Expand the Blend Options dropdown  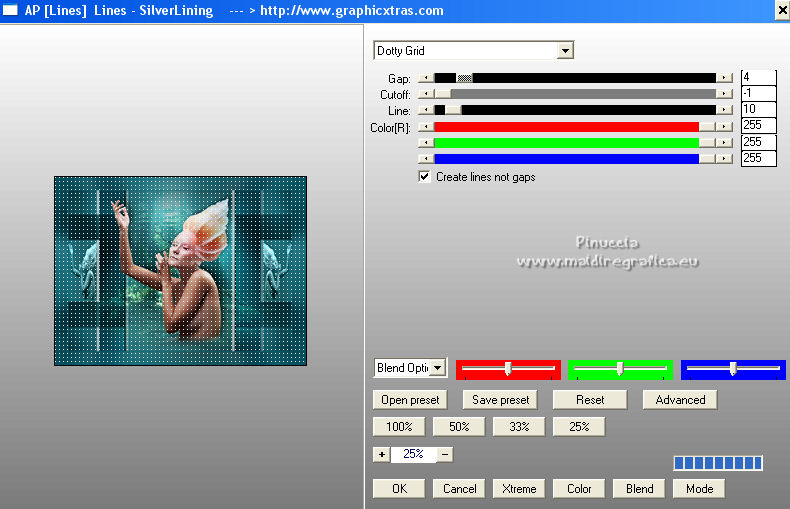coord(438,368)
